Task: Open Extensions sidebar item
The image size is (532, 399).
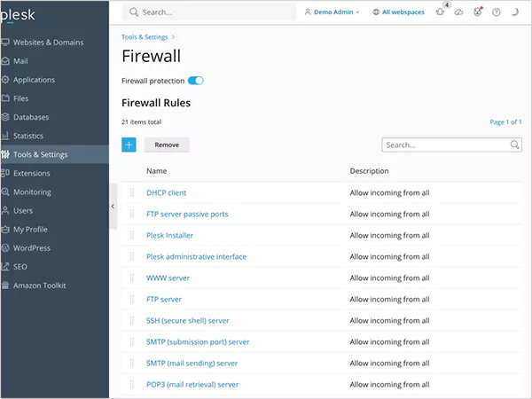Action: pos(54,174)
